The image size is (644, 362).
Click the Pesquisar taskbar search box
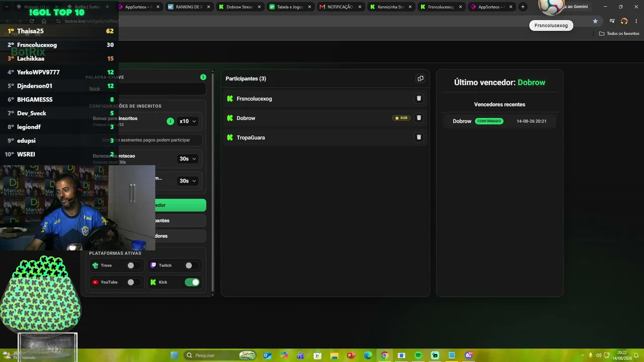(220, 355)
